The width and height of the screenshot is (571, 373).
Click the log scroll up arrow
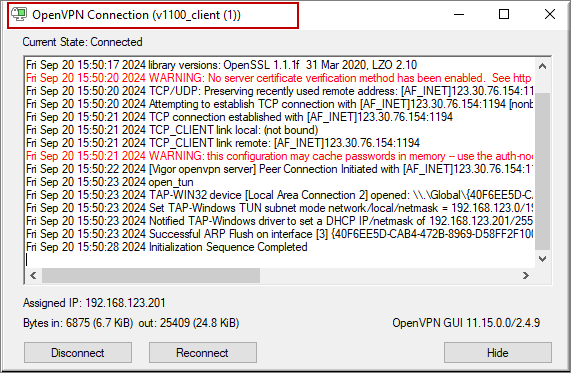[542, 66]
